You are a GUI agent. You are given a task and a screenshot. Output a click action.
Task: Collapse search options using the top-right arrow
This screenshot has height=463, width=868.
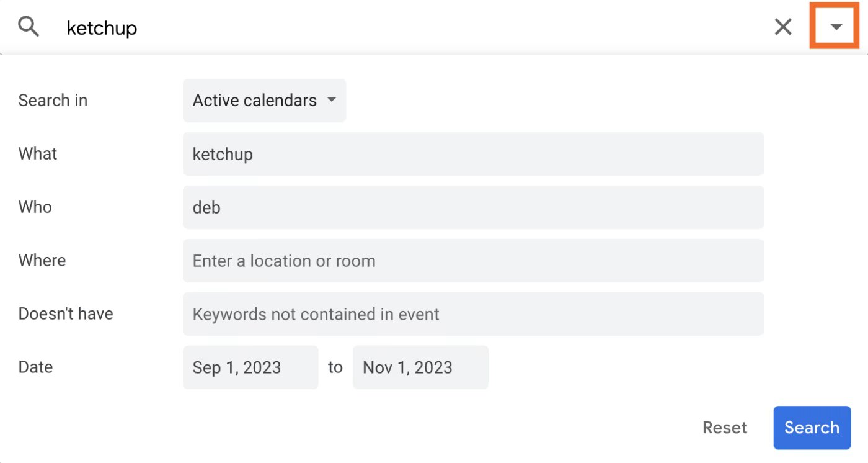click(x=836, y=27)
